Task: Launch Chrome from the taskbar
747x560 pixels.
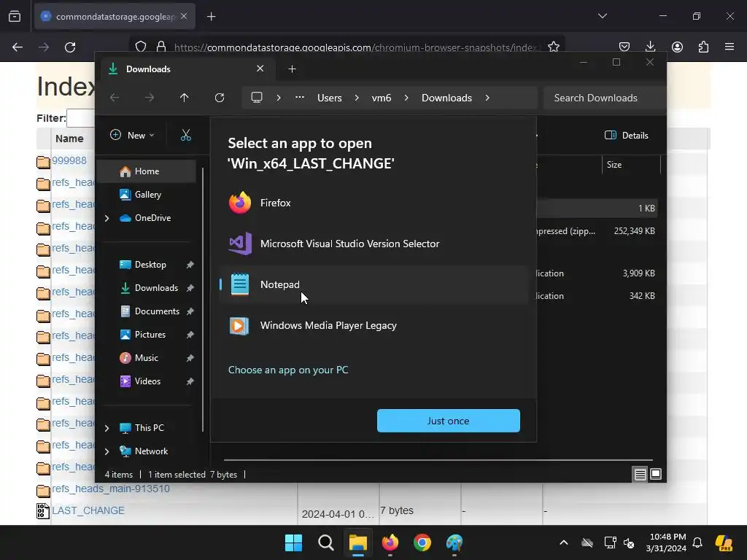Action: pyautogui.click(x=422, y=542)
